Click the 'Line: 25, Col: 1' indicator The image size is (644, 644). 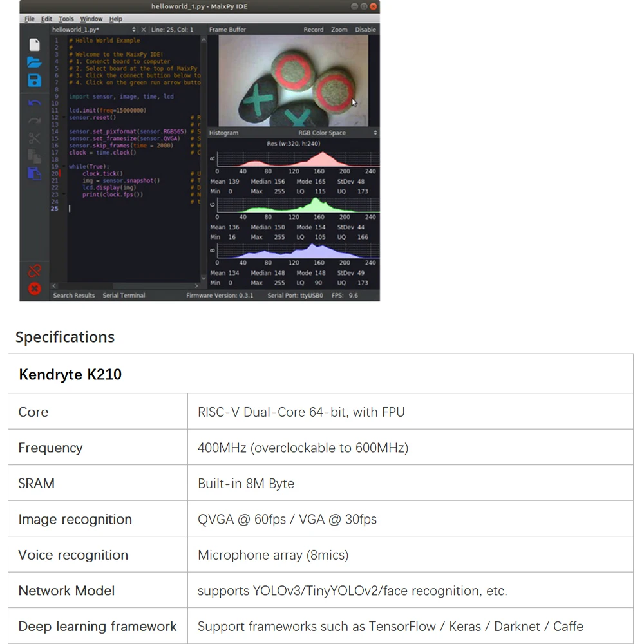pos(172,30)
